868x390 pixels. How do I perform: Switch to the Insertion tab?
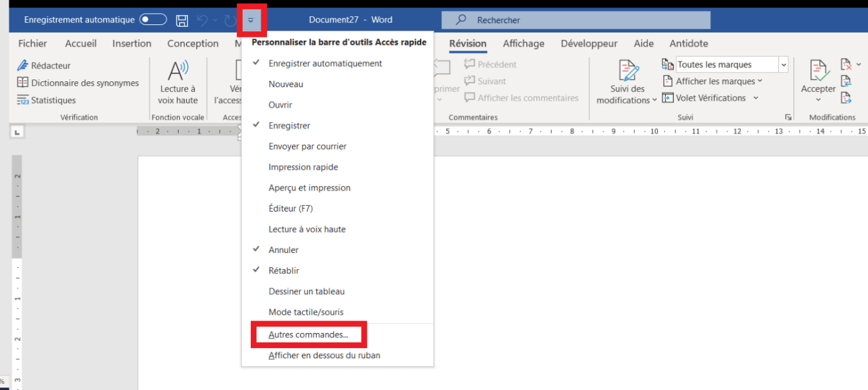coord(132,43)
